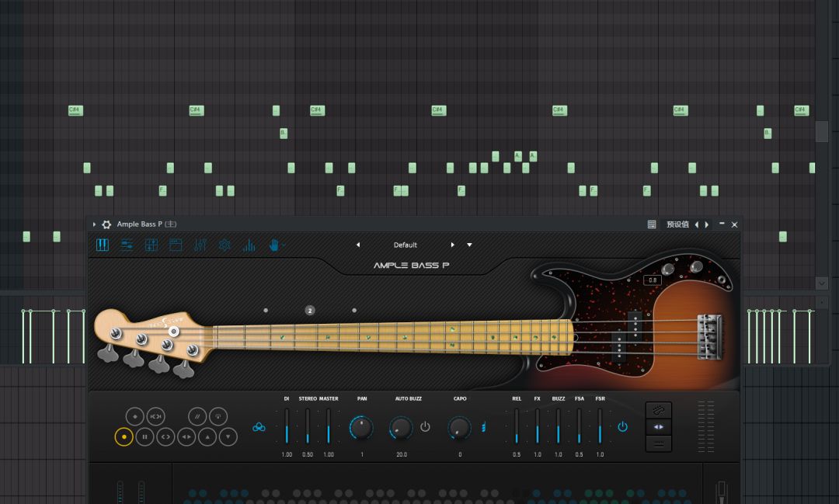Image resolution: width=839 pixels, height=504 pixels.
Task: Open the Strummer panel icon
Action: [127, 245]
